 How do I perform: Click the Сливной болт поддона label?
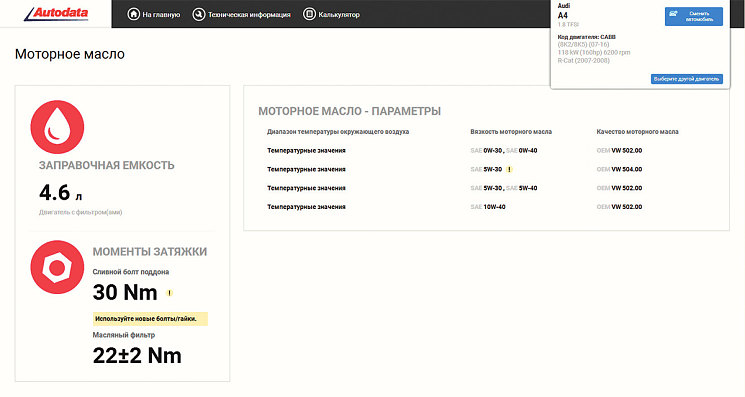131,272
